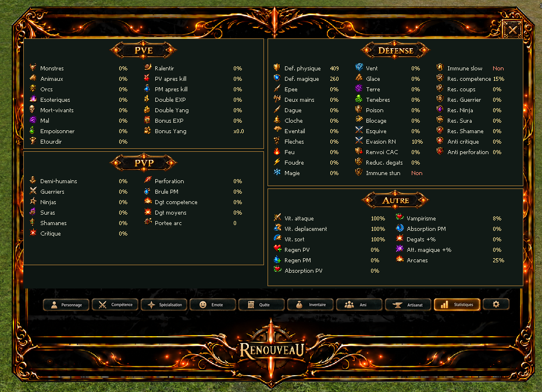Click the Regen PV heart icon
Image resolution: width=542 pixels, height=392 pixels.
click(277, 249)
